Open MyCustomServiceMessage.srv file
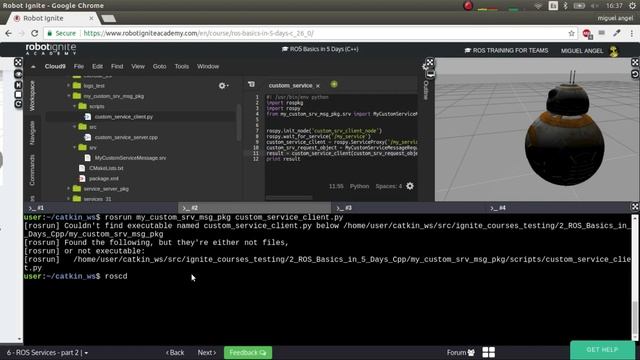Image resolution: width=640 pixels, height=360 pixels. click(130, 158)
